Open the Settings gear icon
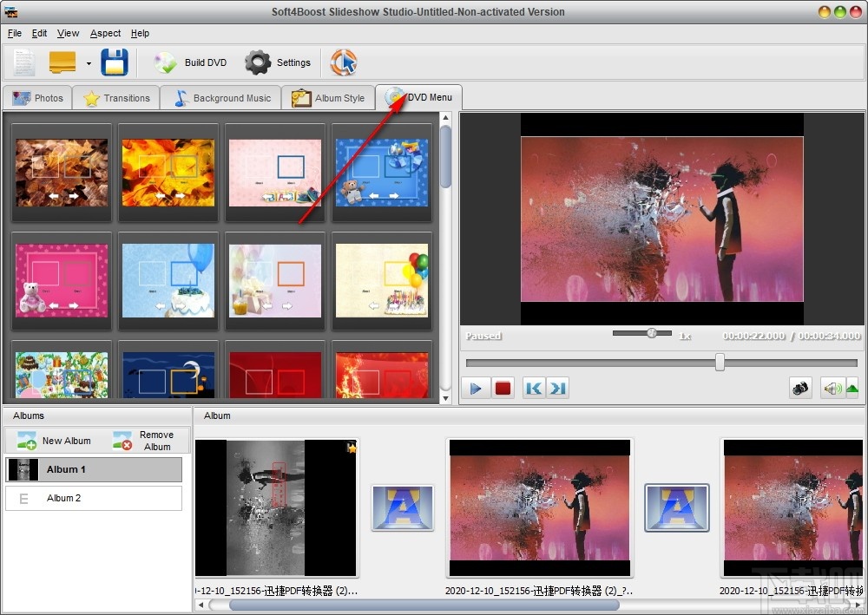This screenshot has width=868, height=615. point(258,62)
